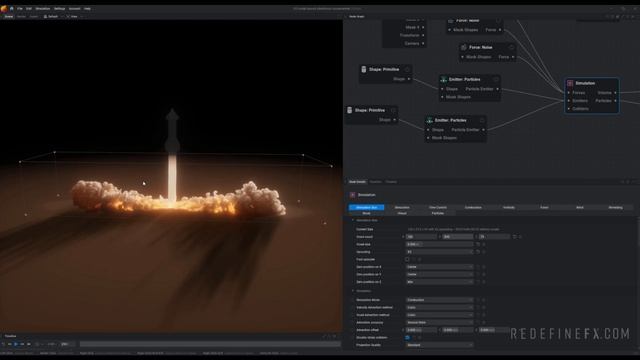Click the View button in the top toolbar
640x360 pixels.
click(x=73, y=17)
